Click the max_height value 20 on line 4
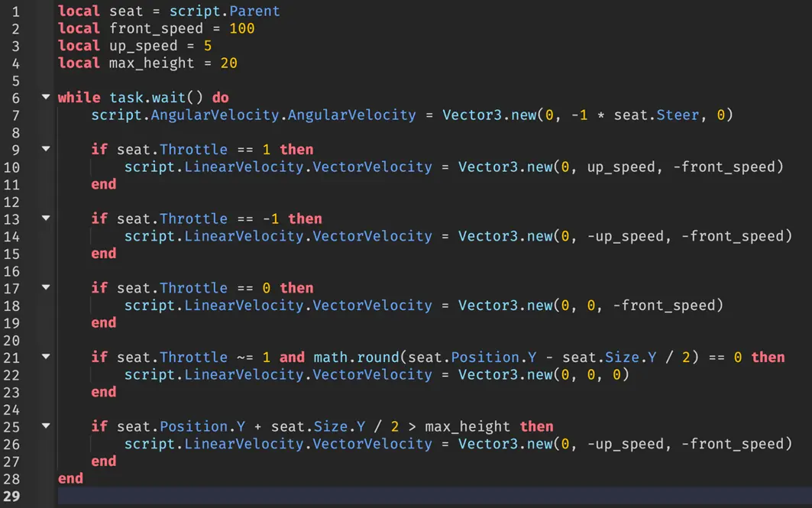The height and width of the screenshot is (508, 812). [x=229, y=63]
